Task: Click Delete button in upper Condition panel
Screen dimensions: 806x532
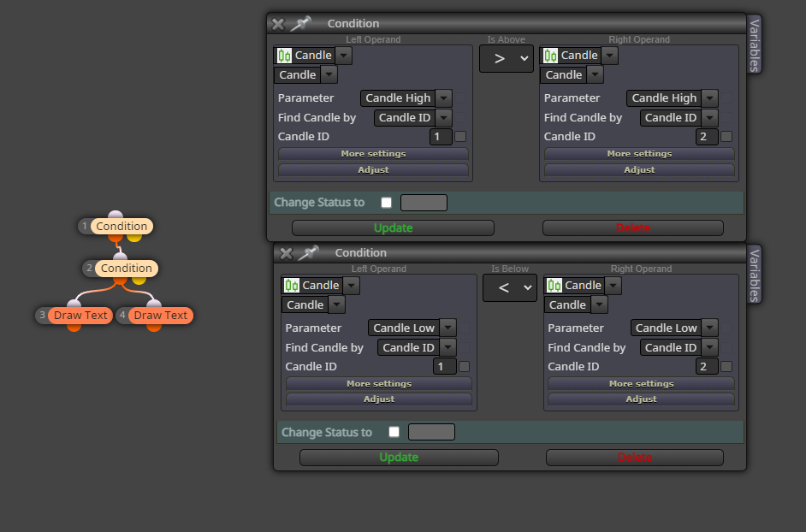Action: 633,228
